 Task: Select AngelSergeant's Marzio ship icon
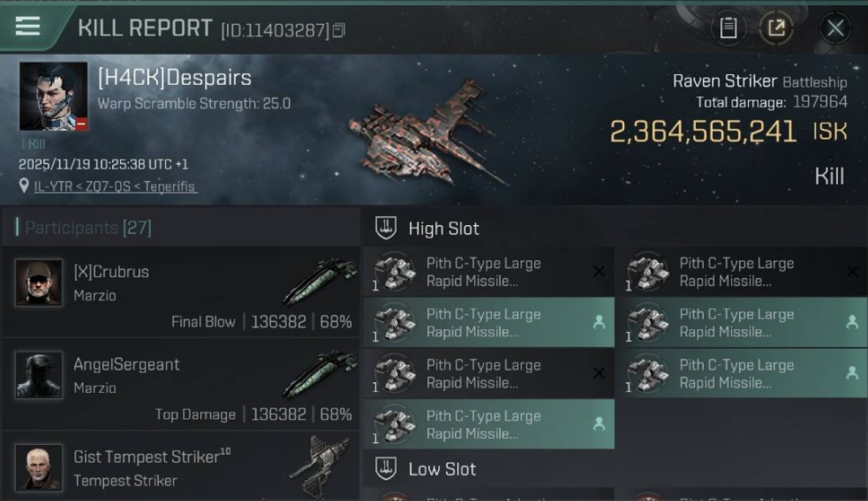319,375
